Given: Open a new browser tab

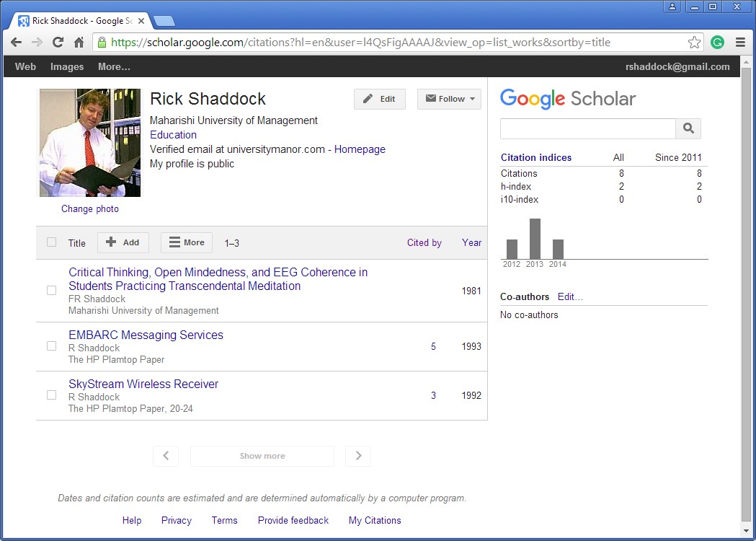Looking at the screenshot, I should tap(164, 21).
